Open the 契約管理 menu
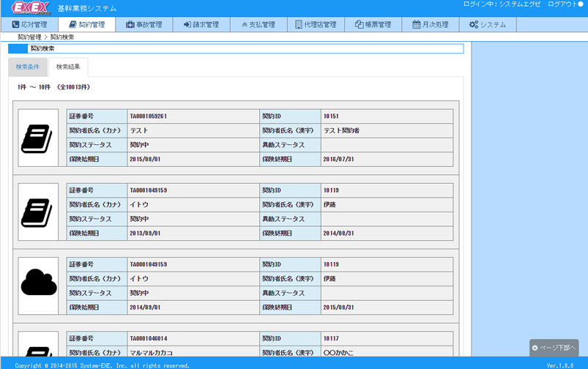 click(x=87, y=25)
